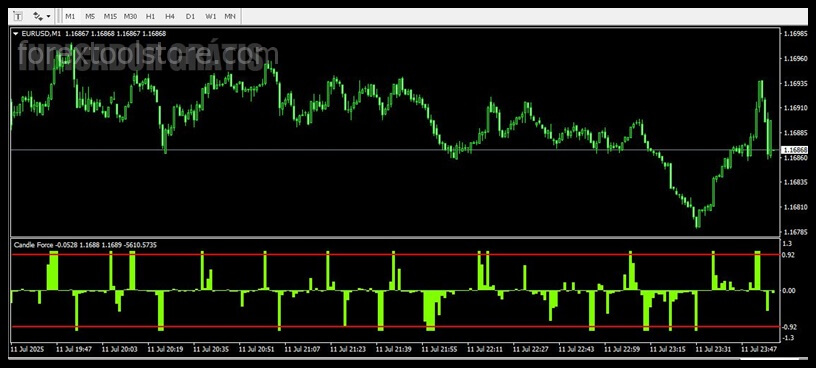Switch to the M1 timeframe
The width and height of the screenshot is (816, 368).
(70, 16)
